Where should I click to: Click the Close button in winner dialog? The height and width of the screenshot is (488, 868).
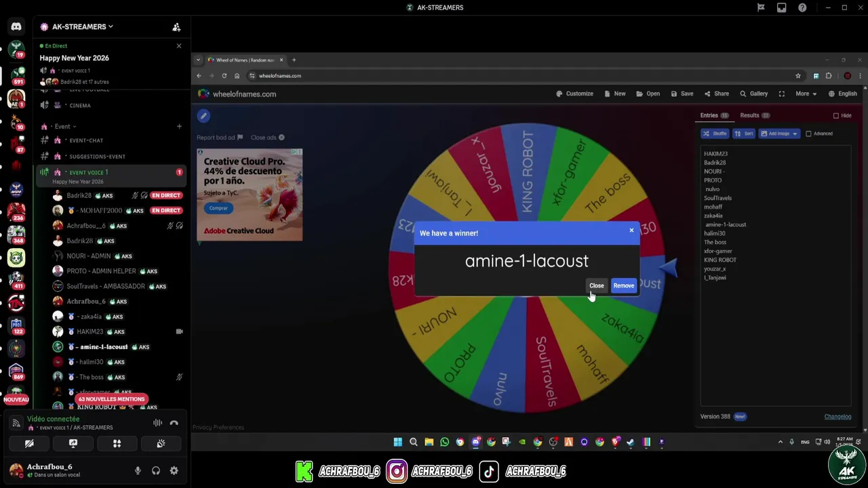597,286
